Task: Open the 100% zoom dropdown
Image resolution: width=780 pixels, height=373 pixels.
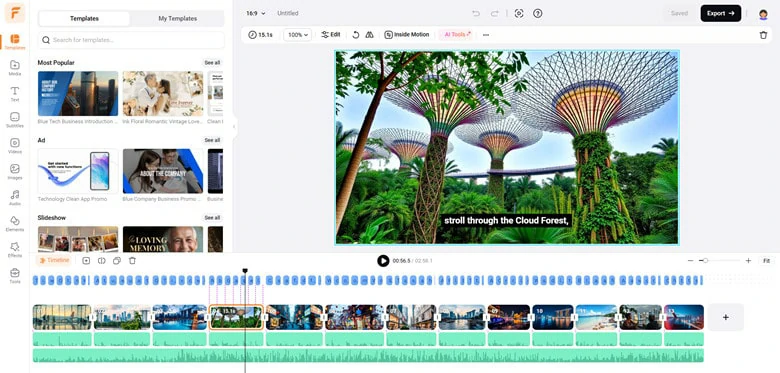Action: tap(297, 35)
